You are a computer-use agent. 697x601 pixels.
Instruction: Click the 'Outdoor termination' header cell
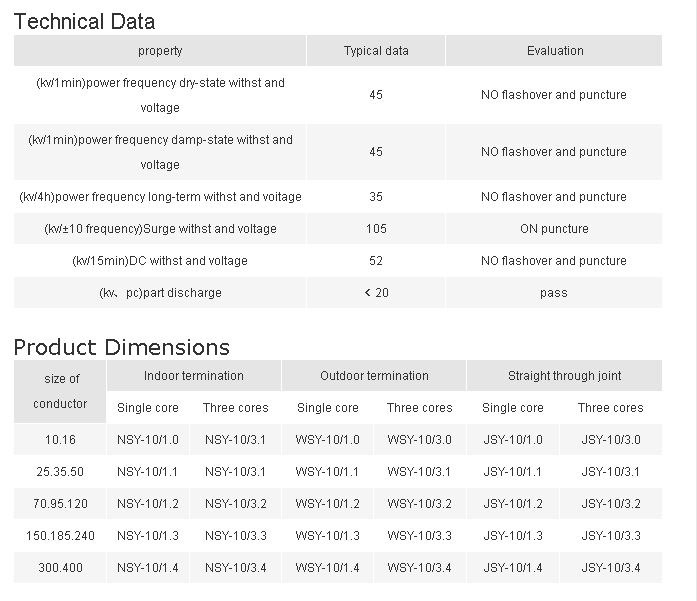click(x=374, y=376)
